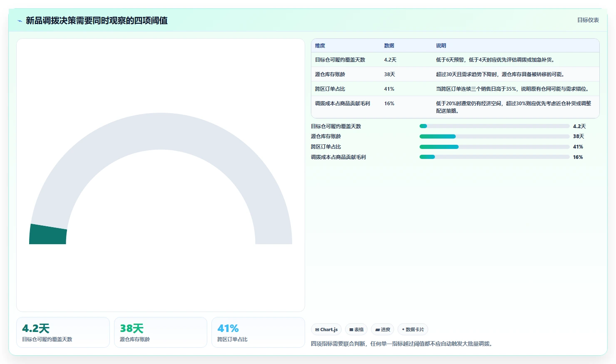
Task: Click table cell 跨区订单占比
Action: tap(330, 89)
